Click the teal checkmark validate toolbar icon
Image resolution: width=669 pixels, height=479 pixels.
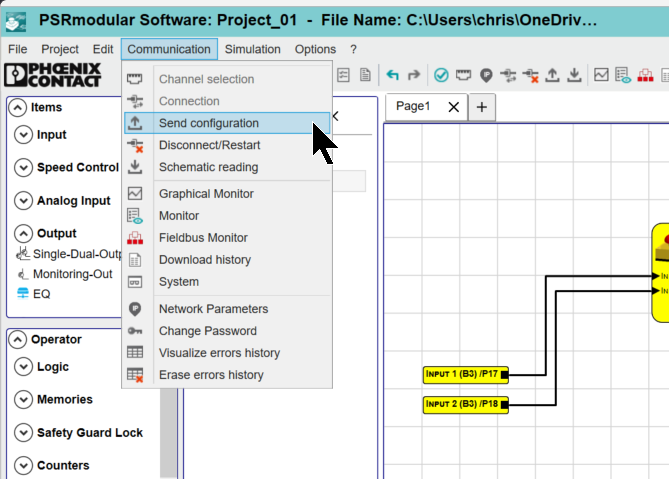pos(441,75)
